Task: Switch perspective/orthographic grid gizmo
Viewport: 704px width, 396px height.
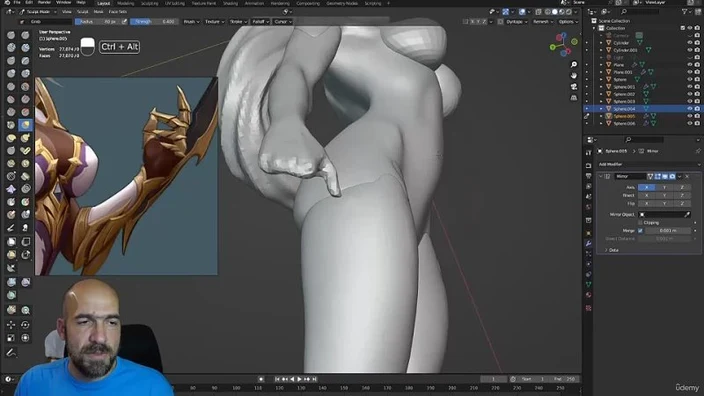Action: click(574, 97)
